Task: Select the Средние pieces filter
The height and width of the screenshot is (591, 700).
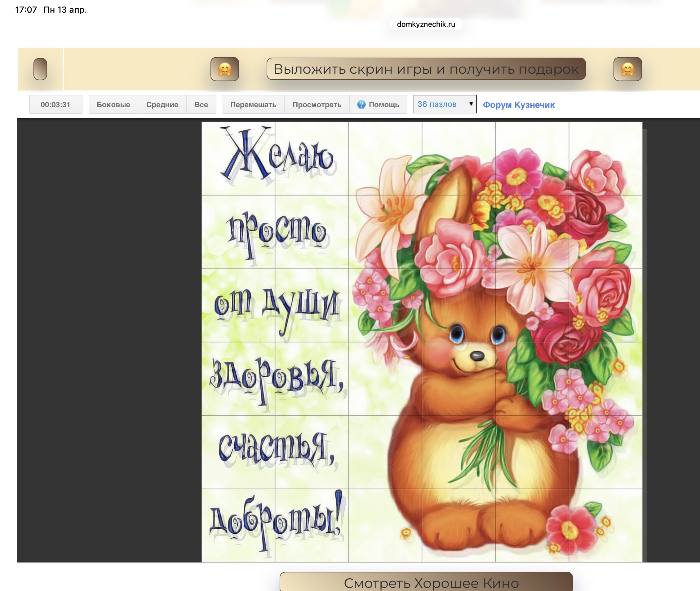Action: click(162, 104)
